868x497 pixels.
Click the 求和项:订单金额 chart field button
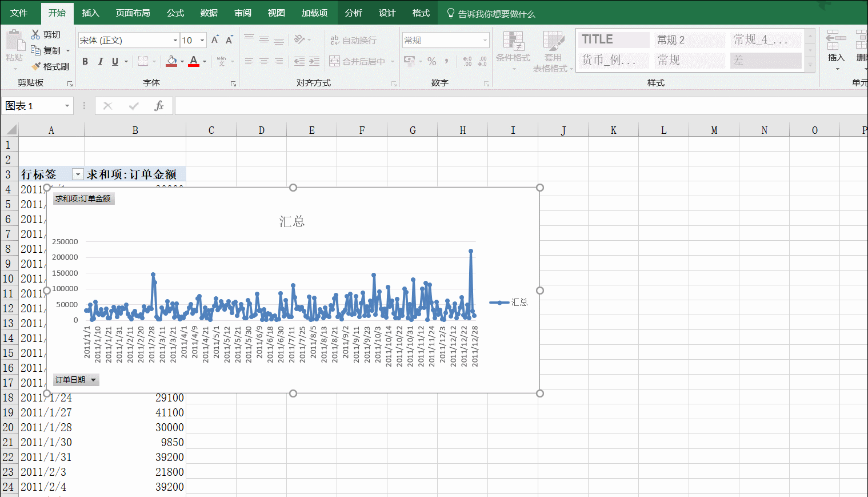83,198
